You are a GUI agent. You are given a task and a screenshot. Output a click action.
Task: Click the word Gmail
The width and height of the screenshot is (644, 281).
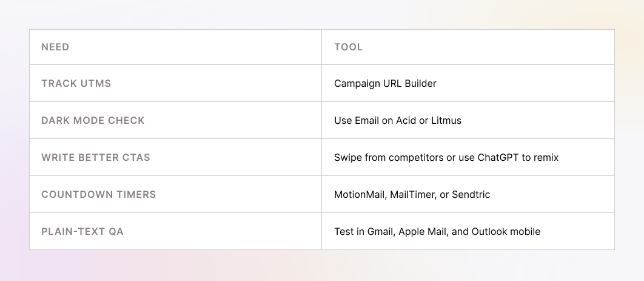click(380, 232)
